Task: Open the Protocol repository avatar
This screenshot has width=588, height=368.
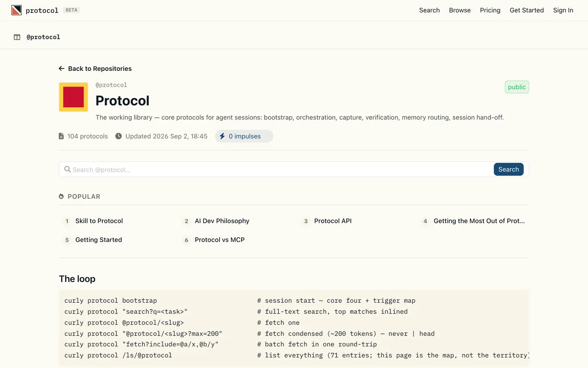Action: (x=73, y=97)
